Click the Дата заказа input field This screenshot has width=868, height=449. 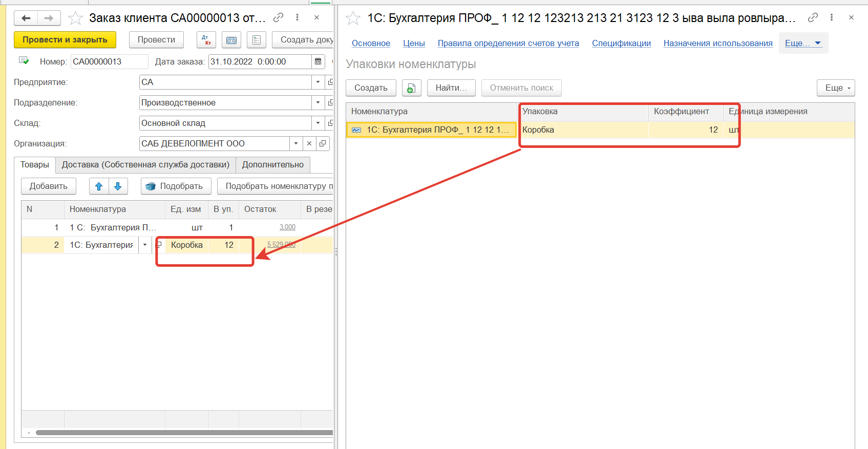[x=260, y=61]
